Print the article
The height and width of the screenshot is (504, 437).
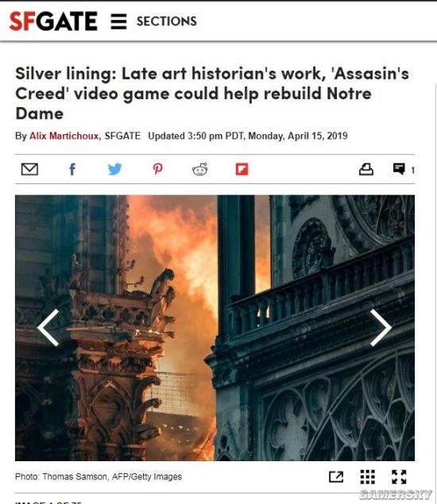click(x=366, y=169)
